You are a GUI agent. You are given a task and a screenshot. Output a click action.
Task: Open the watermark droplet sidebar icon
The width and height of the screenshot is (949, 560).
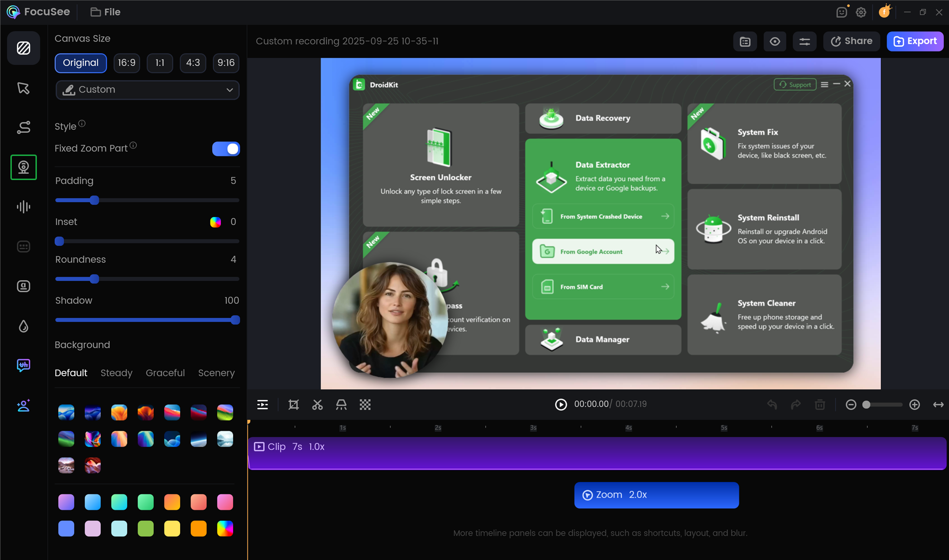point(23,326)
